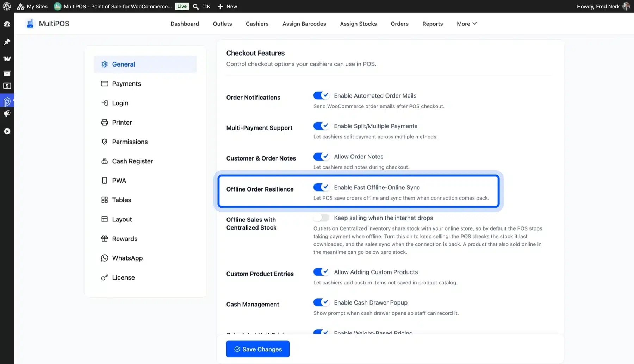Click the Offline Order Resilience label

(260, 189)
